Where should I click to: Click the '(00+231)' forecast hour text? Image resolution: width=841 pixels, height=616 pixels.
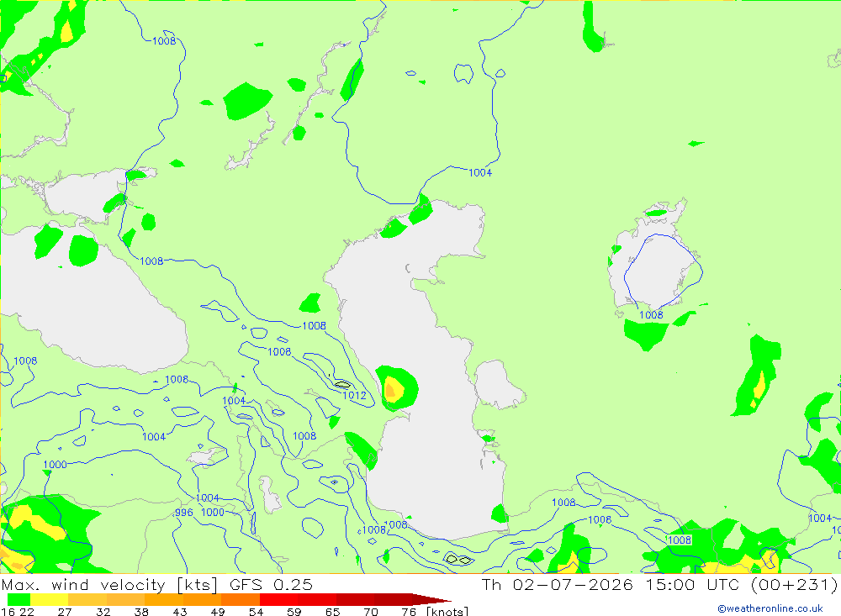pos(794,584)
